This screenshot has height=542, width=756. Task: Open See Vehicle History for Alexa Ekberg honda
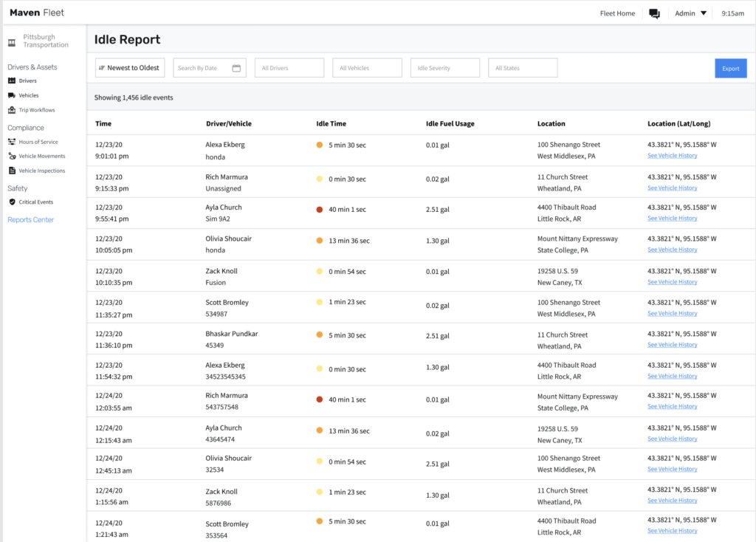point(672,156)
